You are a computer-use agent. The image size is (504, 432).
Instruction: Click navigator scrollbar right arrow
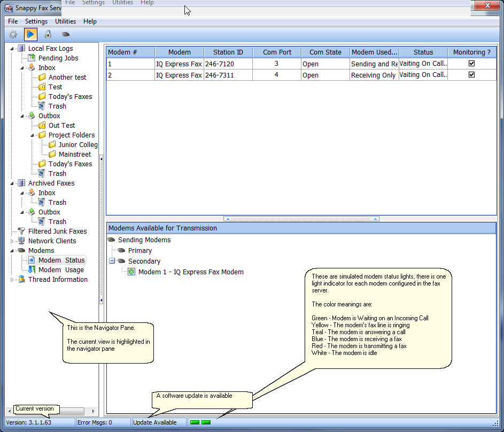coord(94,411)
